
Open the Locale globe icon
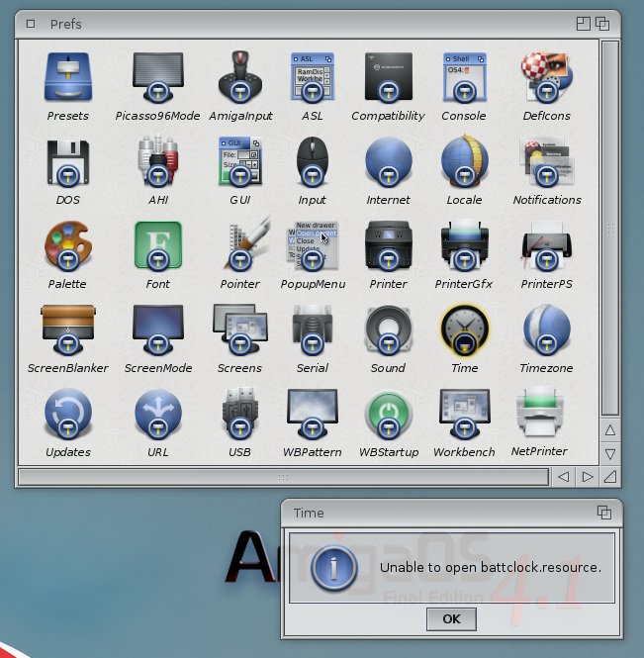(x=464, y=162)
